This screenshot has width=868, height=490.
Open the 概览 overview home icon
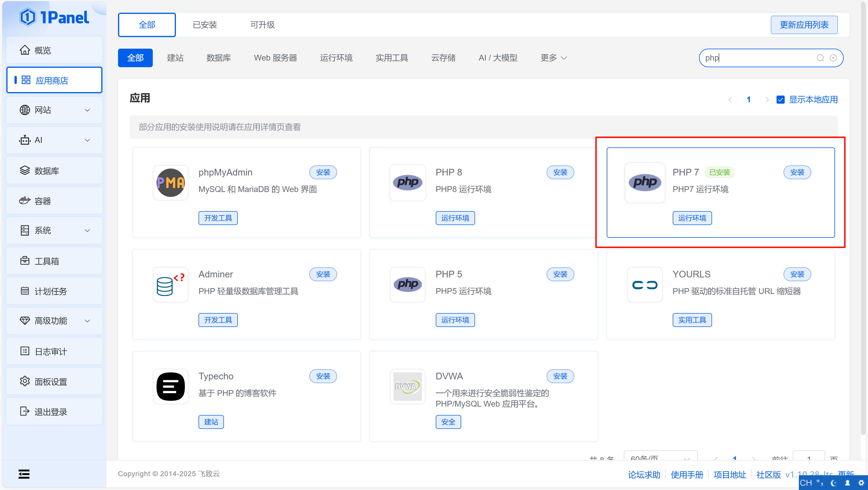(25, 50)
